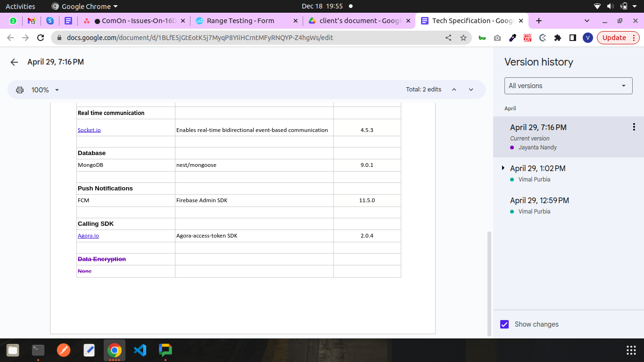Expand the April 29, 1:02 PM version

click(x=504, y=168)
